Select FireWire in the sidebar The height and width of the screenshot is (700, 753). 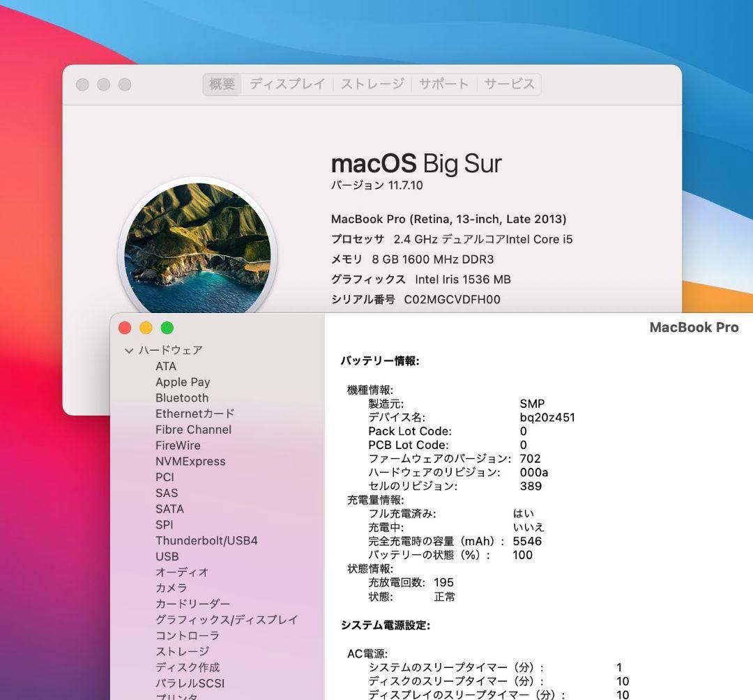coord(177,446)
